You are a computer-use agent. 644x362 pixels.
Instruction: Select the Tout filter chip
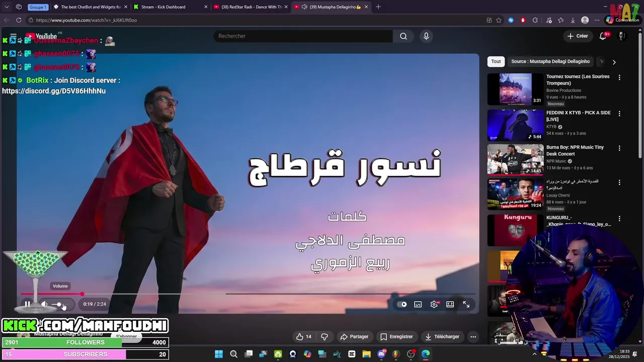click(496, 61)
